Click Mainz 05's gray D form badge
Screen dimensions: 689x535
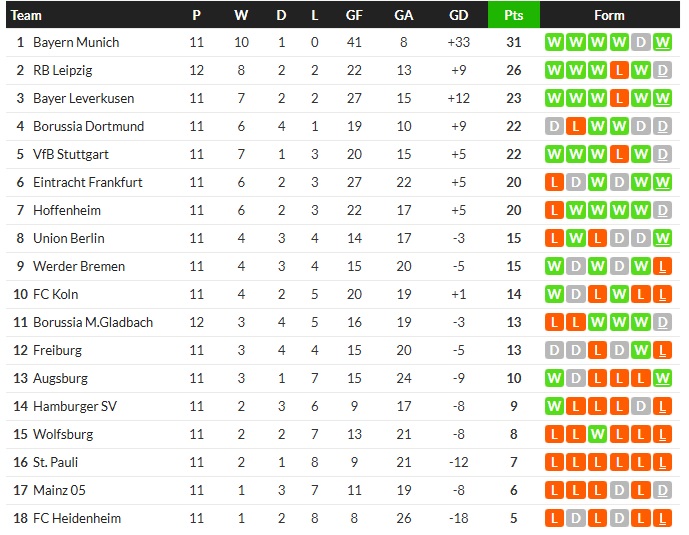(x=619, y=491)
